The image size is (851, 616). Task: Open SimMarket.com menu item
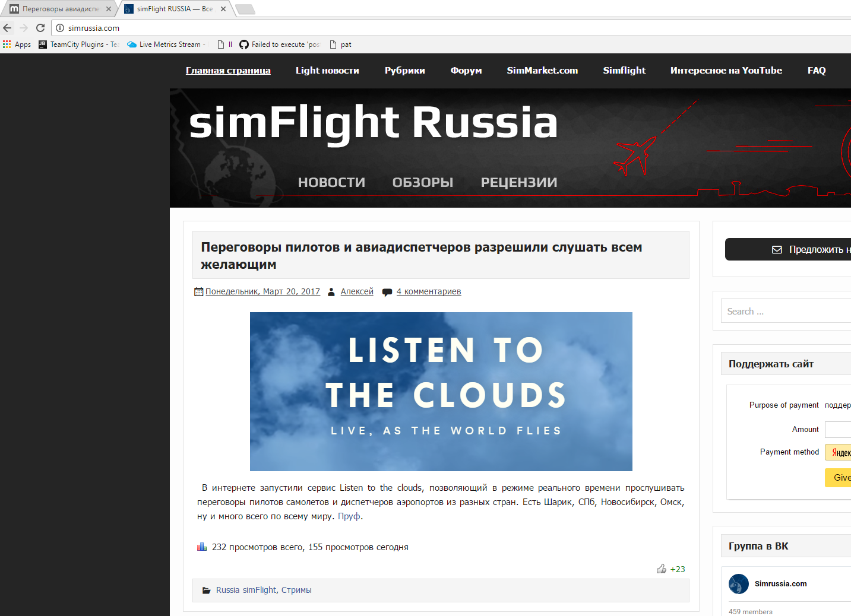point(542,71)
